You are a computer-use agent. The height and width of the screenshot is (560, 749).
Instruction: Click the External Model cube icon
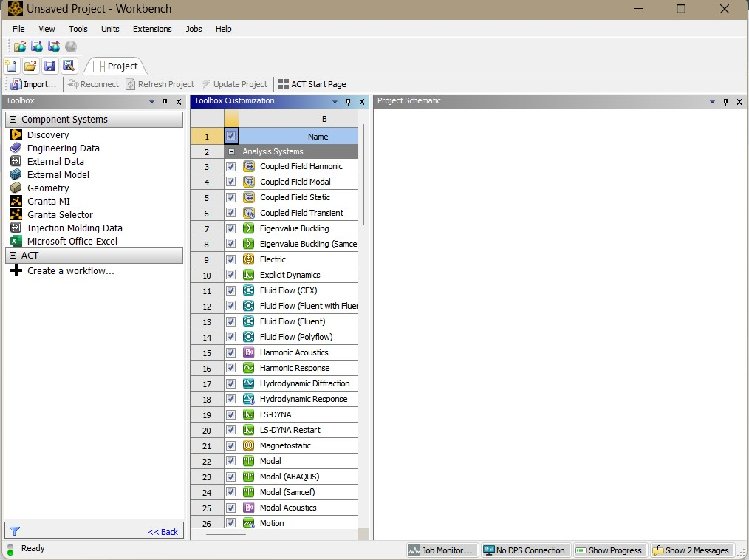click(x=16, y=174)
